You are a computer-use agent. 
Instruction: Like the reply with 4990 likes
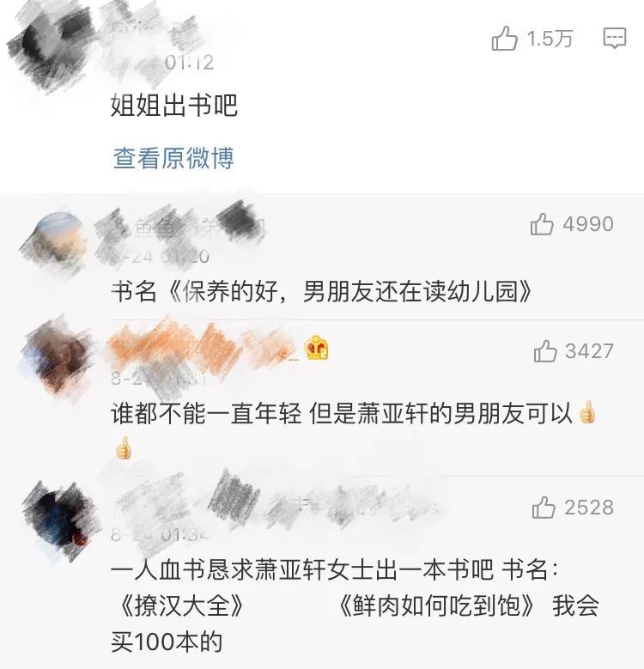tap(542, 224)
